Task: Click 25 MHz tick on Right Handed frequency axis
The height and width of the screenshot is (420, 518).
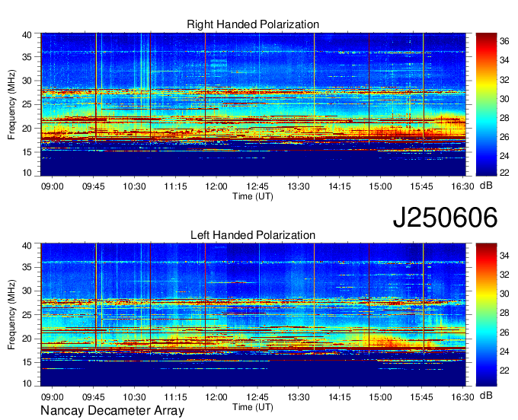Action: tap(27, 104)
